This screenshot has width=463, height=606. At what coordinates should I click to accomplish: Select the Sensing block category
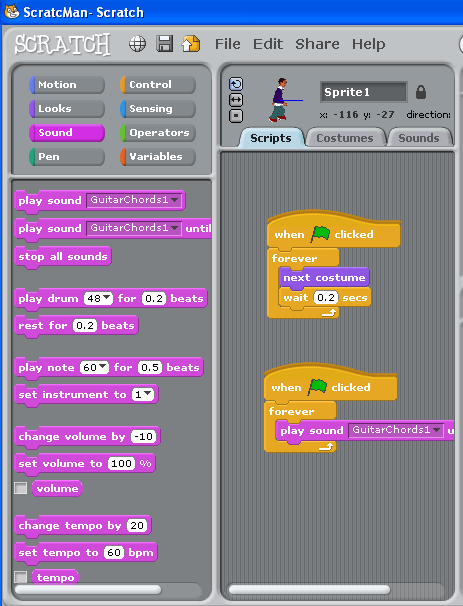[x=158, y=109]
